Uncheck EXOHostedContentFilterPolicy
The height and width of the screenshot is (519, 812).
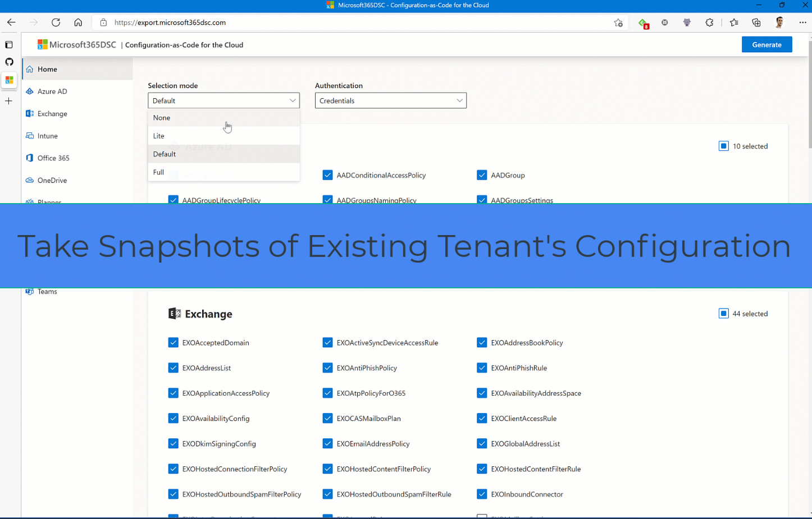[327, 469]
